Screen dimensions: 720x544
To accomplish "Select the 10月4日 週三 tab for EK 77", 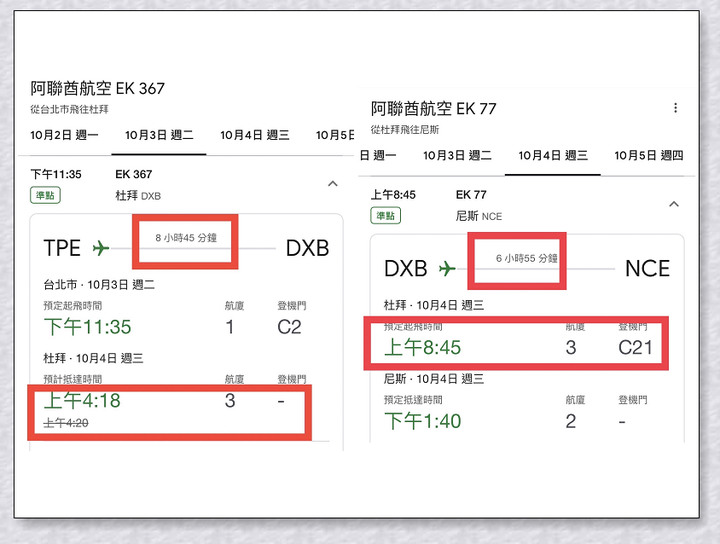I will tap(553, 155).
